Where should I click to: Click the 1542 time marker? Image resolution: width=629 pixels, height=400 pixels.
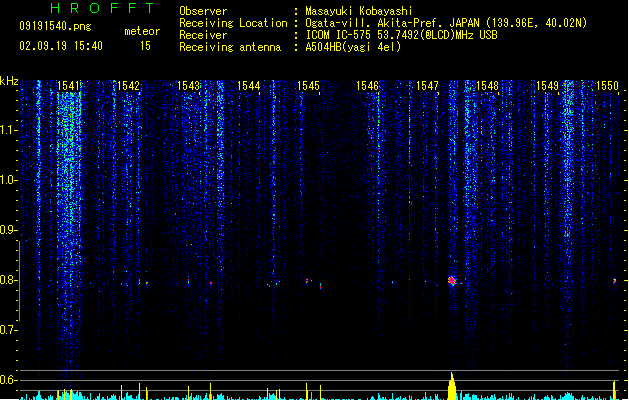pyautogui.click(x=128, y=86)
